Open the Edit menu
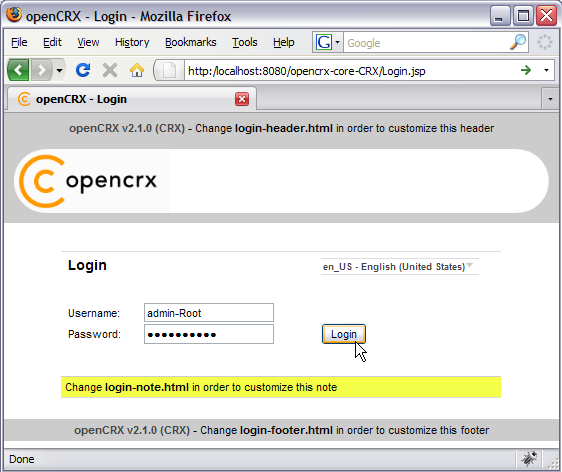The image size is (562, 472). (52, 42)
